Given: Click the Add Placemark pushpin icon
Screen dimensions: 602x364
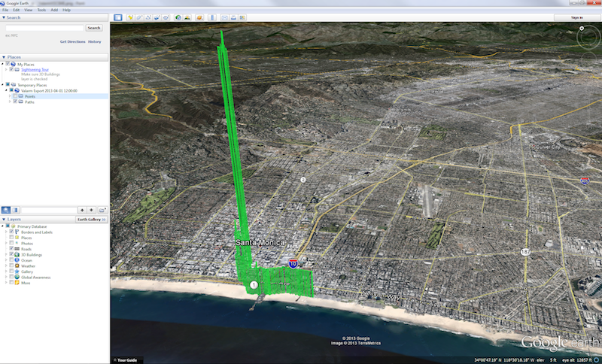Looking at the screenshot, I should tap(130, 17).
